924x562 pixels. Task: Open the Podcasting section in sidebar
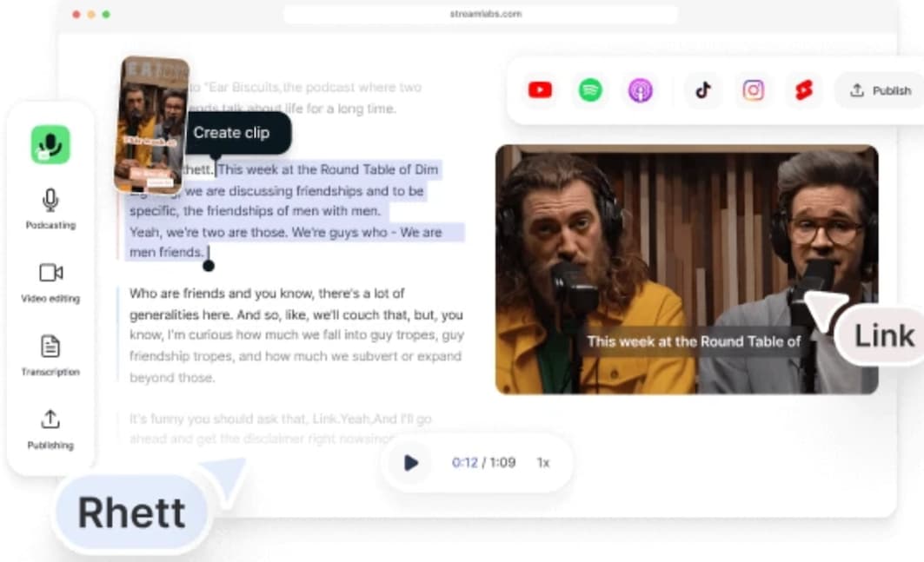50,209
